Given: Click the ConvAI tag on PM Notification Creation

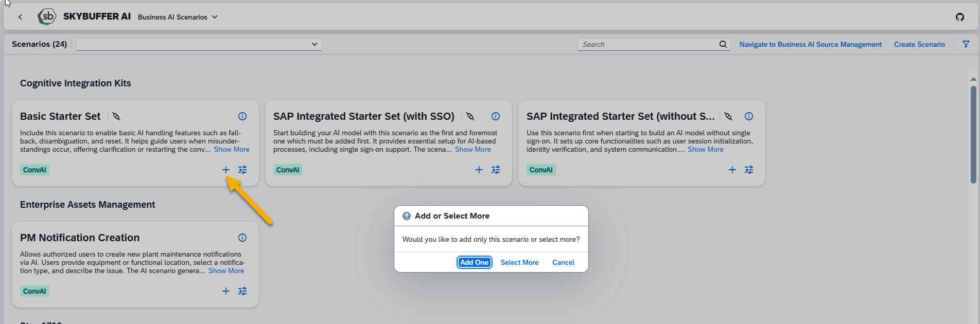Looking at the screenshot, I should [34, 291].
